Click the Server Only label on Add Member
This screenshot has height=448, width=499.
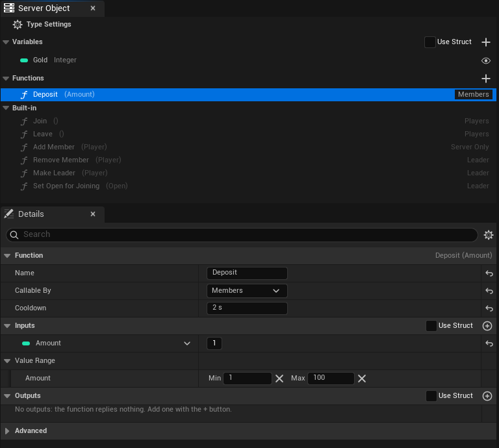tap(470, 147)
